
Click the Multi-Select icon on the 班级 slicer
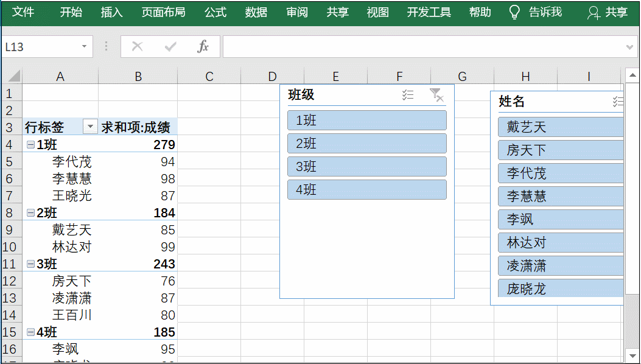click(x=408, y=95)
